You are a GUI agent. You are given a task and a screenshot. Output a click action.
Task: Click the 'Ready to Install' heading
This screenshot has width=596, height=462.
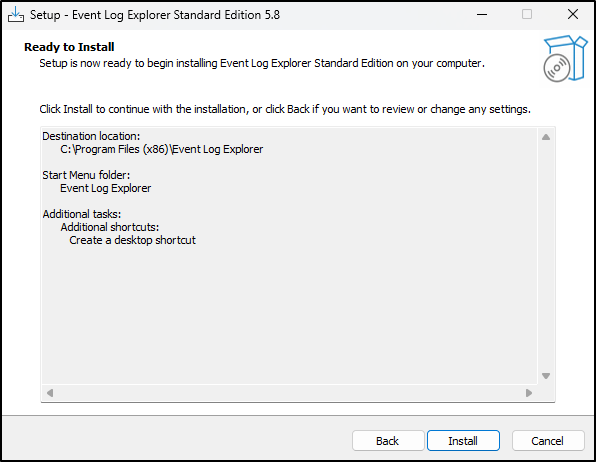tap(69, 47)
